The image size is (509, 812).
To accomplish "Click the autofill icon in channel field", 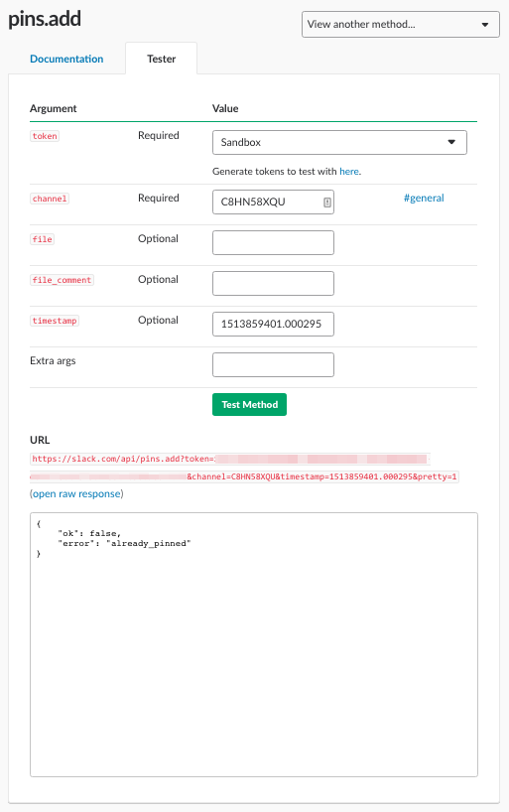I will click(x=327, y=203).
